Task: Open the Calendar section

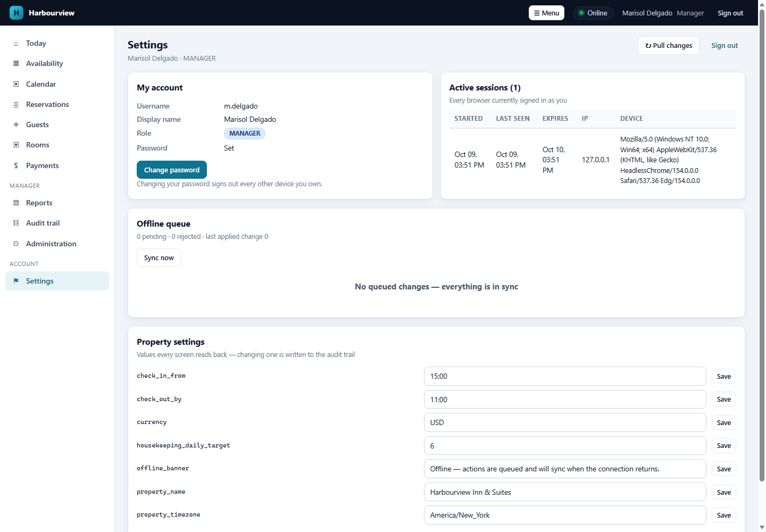Action: pos(57,84)
